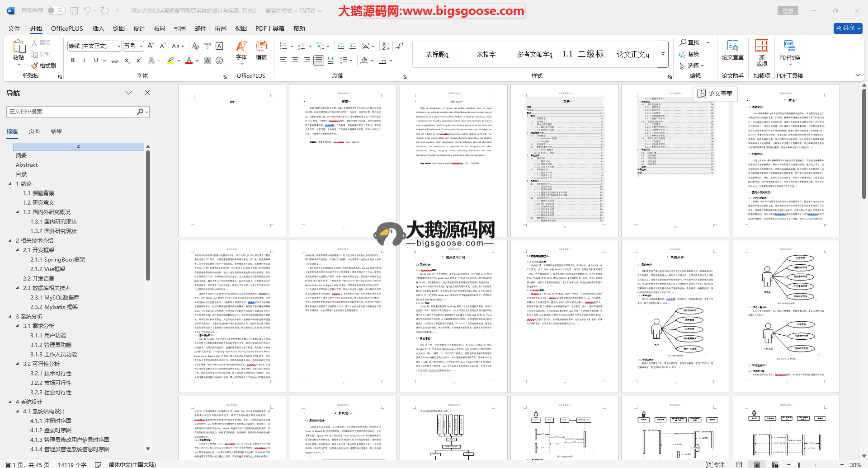Toggle the AutoSave switch
The width and height of the screenshot is (868, 468).
56,10
